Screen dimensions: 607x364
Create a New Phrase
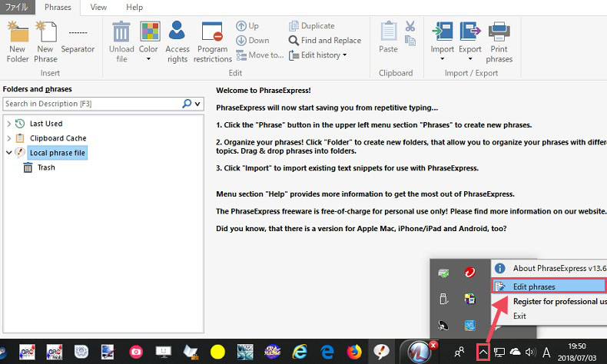point(45,42)
